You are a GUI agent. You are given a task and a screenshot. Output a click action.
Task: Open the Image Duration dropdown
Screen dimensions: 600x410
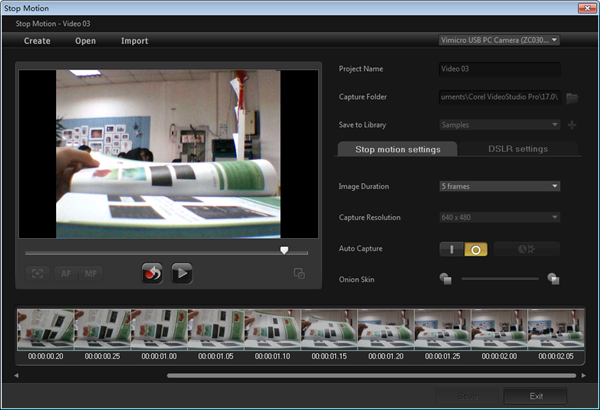tap(499, 186)
